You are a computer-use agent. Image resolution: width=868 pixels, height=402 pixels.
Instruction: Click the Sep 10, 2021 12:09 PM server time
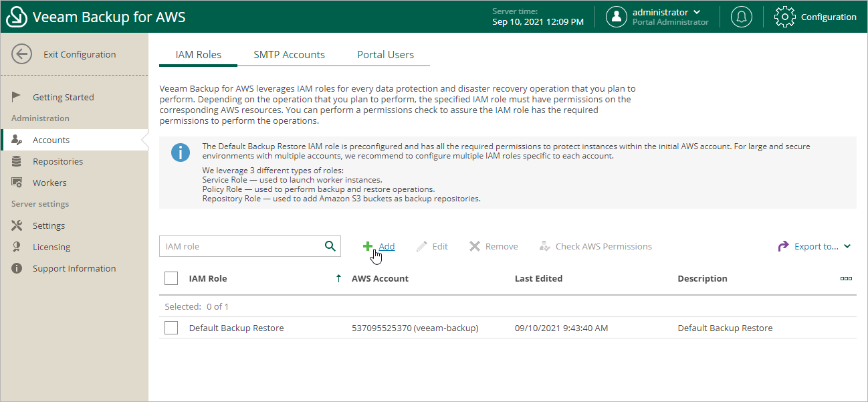538,22
